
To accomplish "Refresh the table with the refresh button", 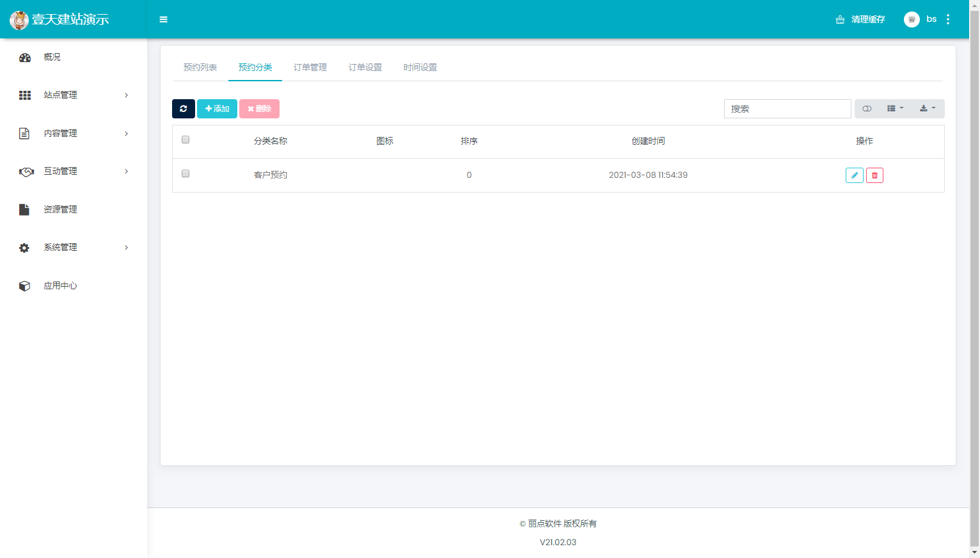I will point(184,109).
